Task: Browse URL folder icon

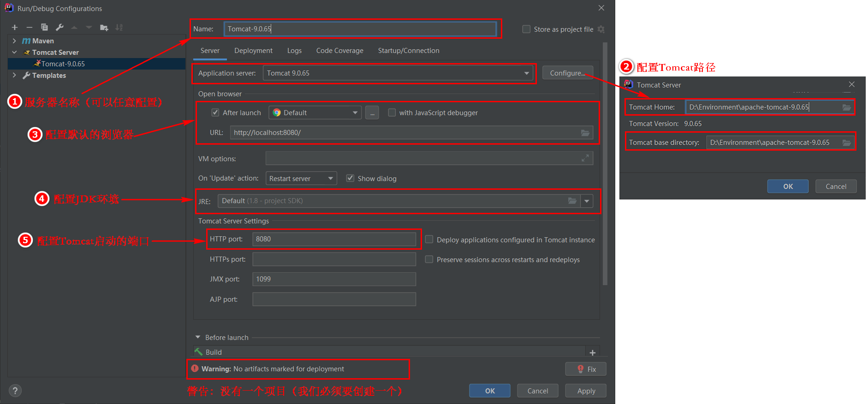Action: [585, 133]
